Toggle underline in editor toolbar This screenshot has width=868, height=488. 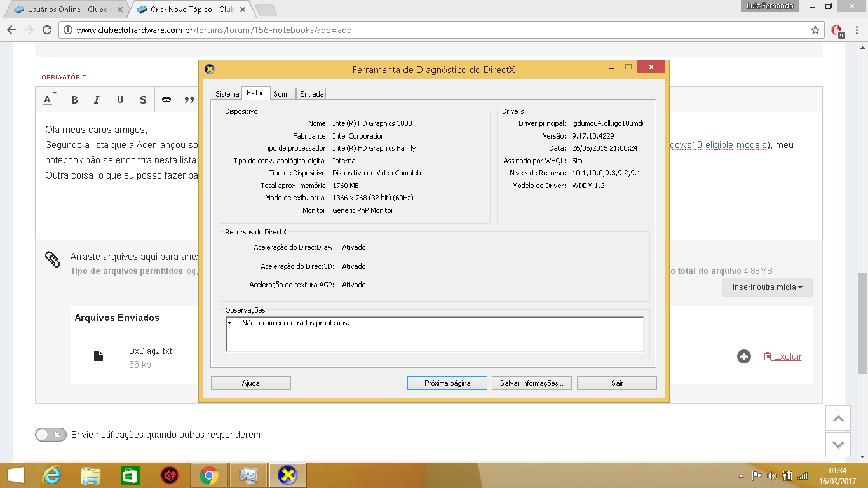click(x=120, y=100)
